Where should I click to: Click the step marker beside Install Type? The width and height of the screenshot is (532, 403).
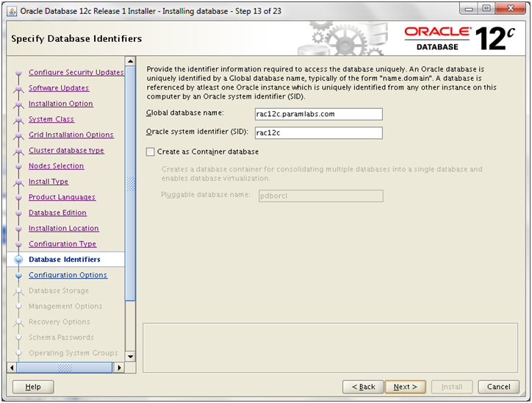click(x=18, y=182)
